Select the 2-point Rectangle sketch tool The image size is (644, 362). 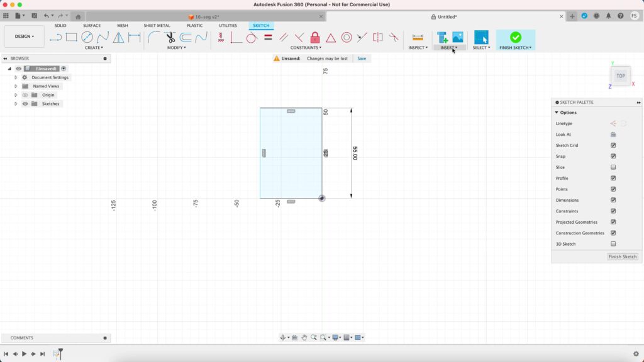(x=72, y=38)
